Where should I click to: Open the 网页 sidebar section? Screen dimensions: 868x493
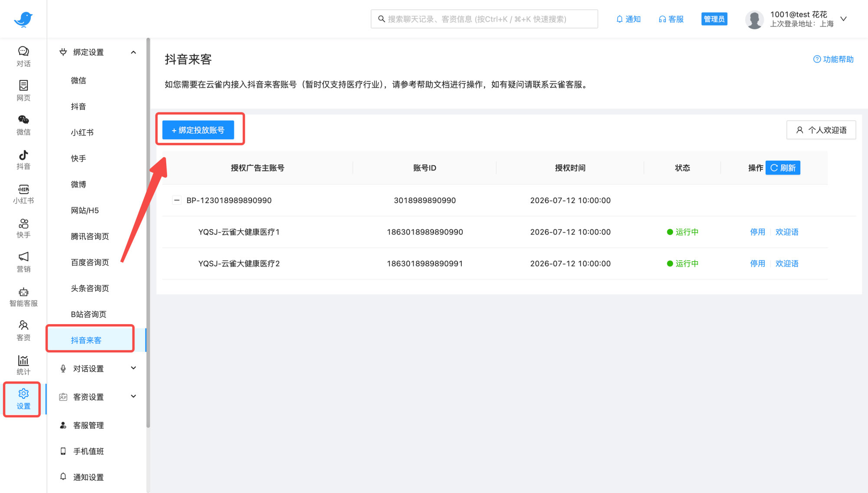pos(23,91)
